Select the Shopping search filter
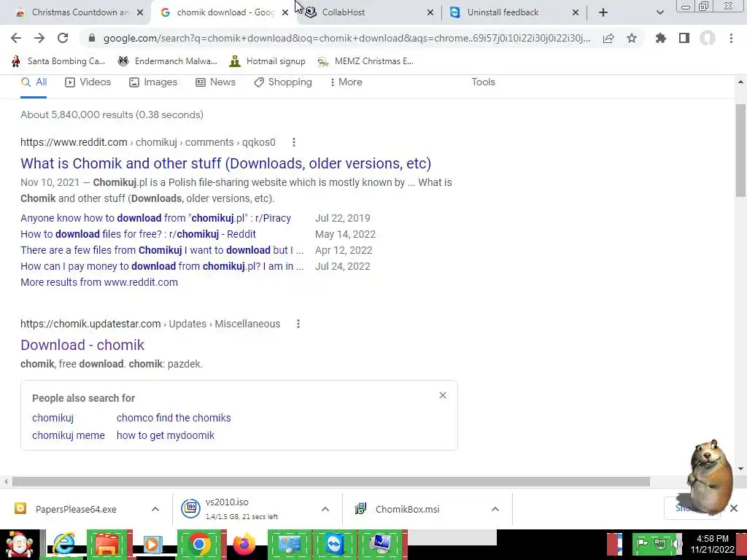The width and height of the screenshot is (747, 560). [x=283, y=82]
